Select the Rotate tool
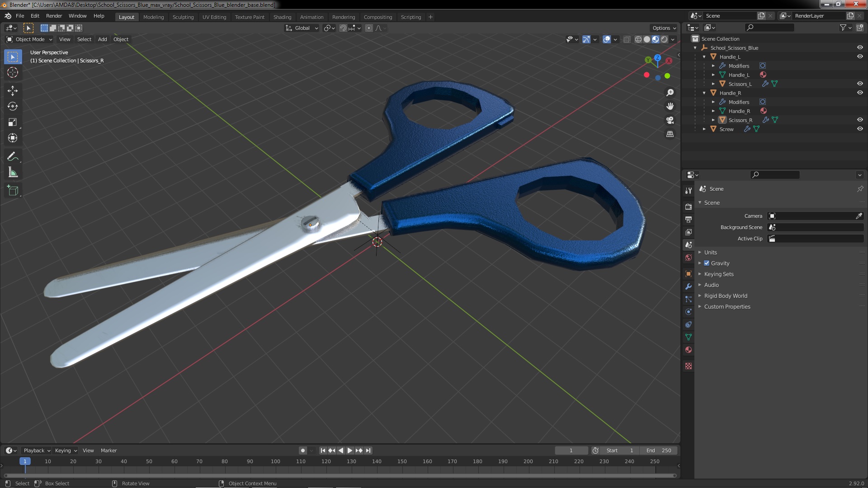The height and width of the screenshot is (488, 868). click(12, 107)
